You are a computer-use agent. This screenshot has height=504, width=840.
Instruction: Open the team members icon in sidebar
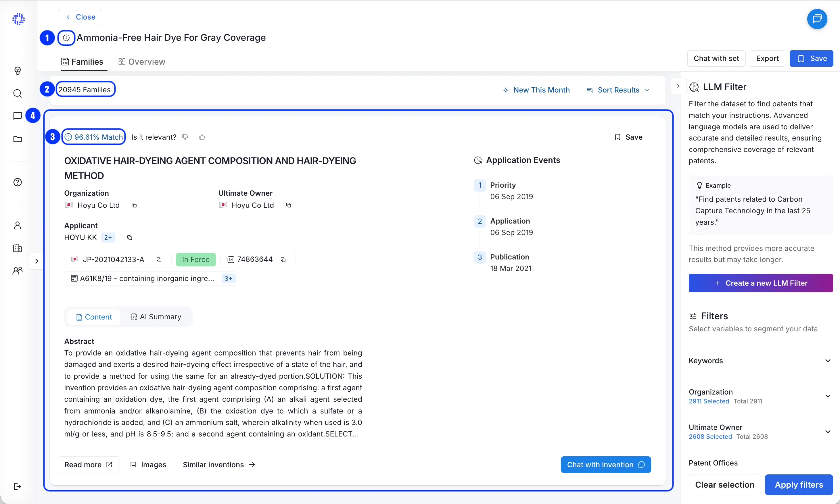click(18, 271)
